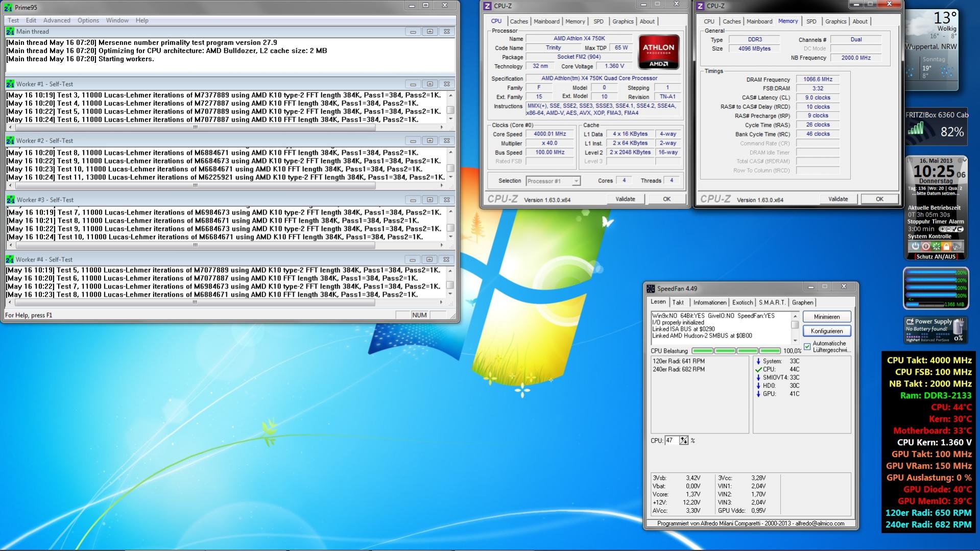Click the Worker #1 Self-Test window icon

(x=10, y=84)
